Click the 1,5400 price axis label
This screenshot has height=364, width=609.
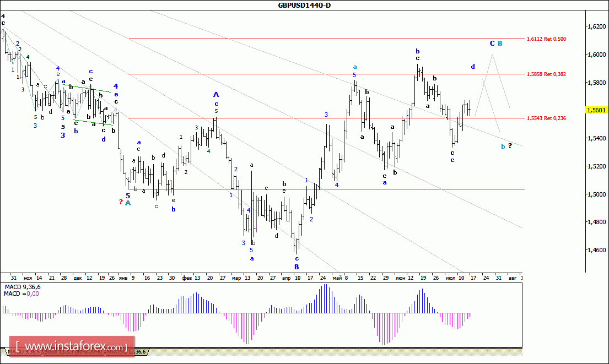pyautogui.click(x=597, y=138)
